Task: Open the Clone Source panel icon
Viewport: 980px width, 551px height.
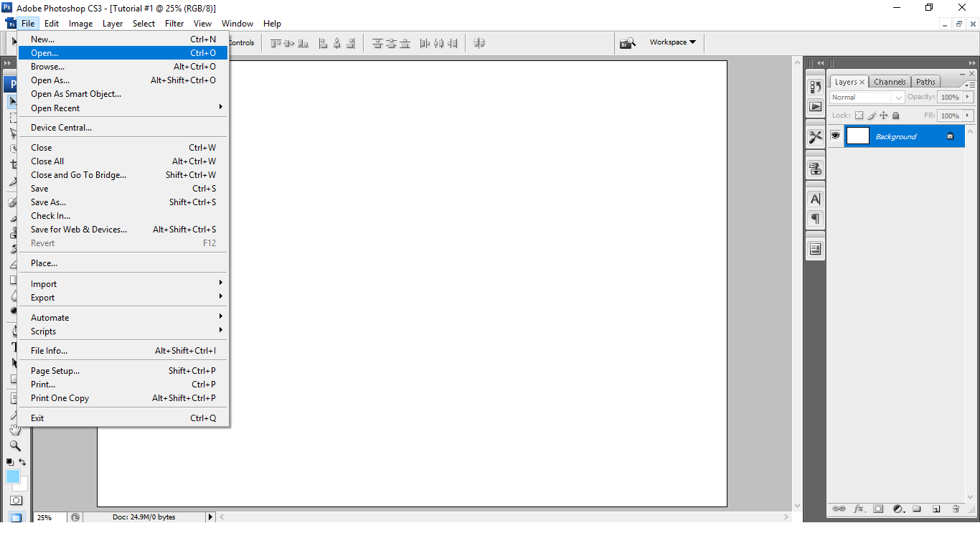Action: point(815,169)
